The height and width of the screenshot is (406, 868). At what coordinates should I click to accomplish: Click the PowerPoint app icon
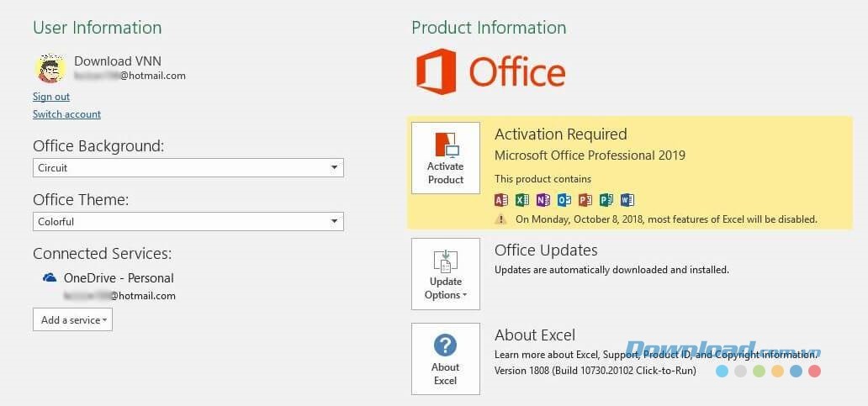(585, 200)
